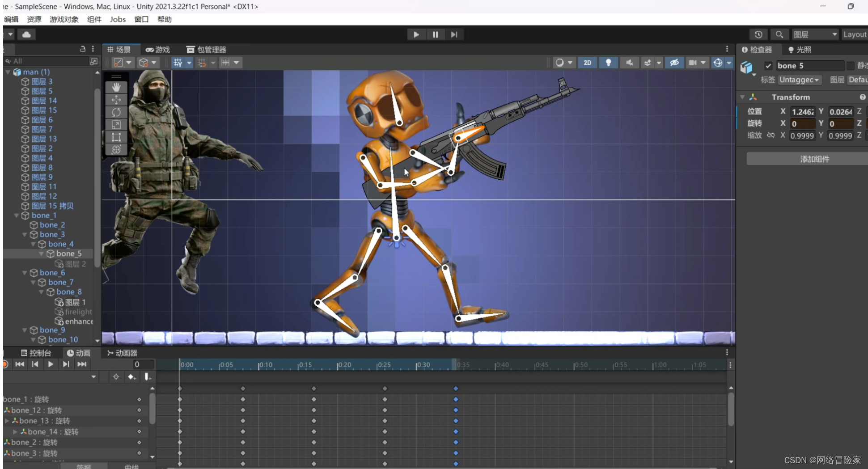The width and height of the screenshot is (868, 469).
Task: Click the 添加组件 button
Action: pyautogui.click(x=814, y=159)
